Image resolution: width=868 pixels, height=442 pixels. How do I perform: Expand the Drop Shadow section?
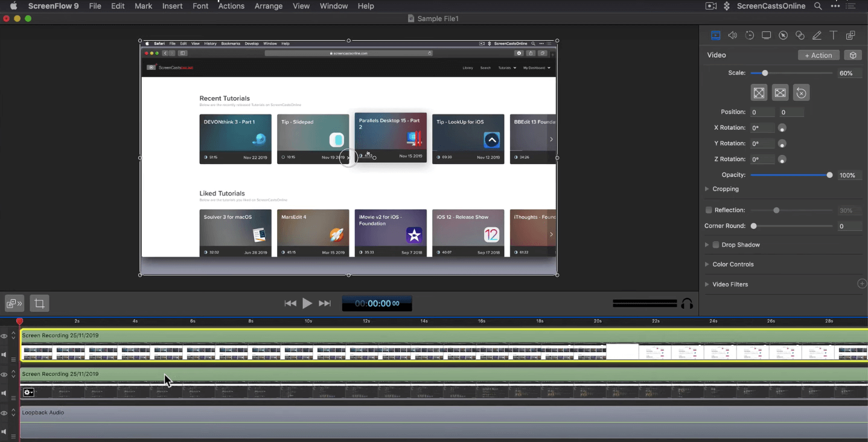pos(707,245)
